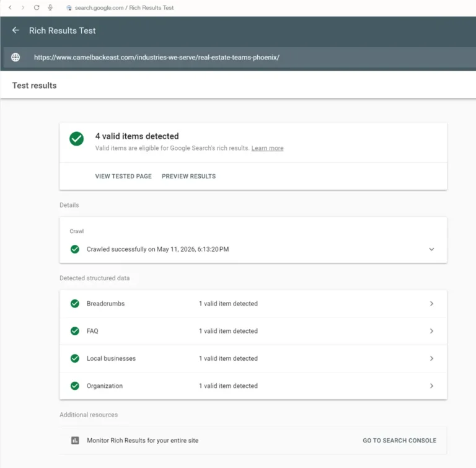Open FAQ row chevron
Screen dimensions: 476x468
tap(431, 331)
